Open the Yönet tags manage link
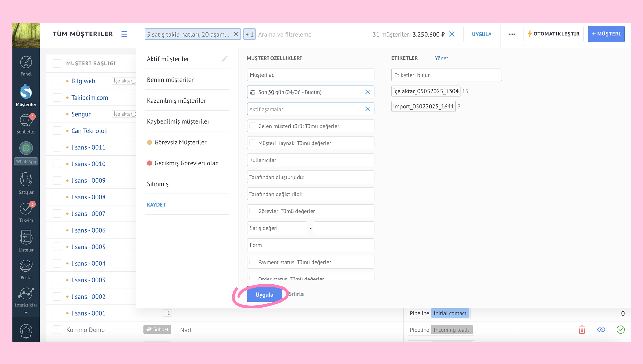The image size is (643, 364). tap(441, 58)
